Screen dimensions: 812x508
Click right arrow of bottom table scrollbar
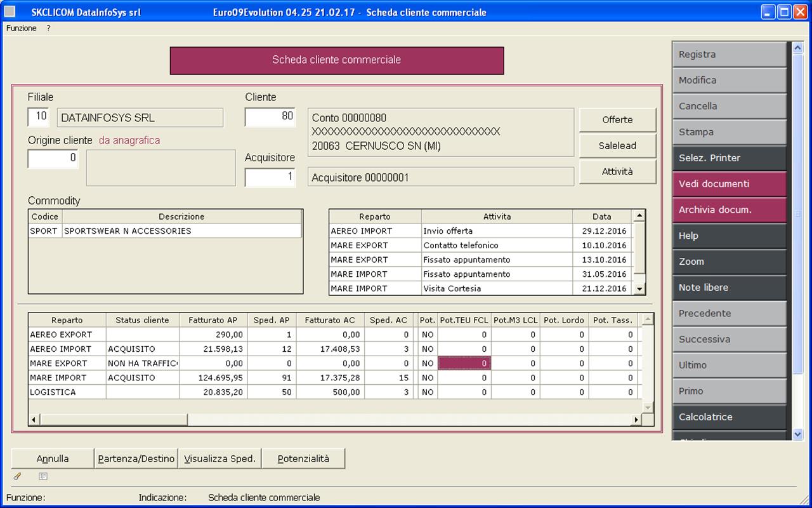pyautogui.click(x=636, y=420)
